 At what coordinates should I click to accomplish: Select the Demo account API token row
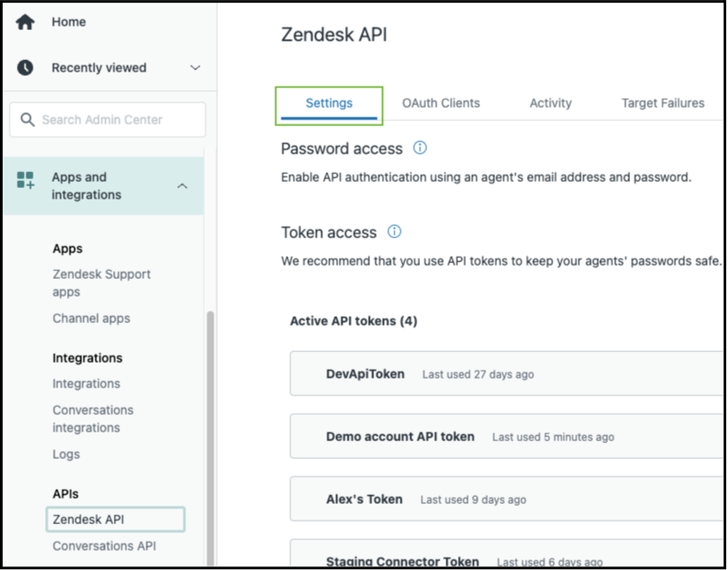pyautogui.click(x=507, y=436)
